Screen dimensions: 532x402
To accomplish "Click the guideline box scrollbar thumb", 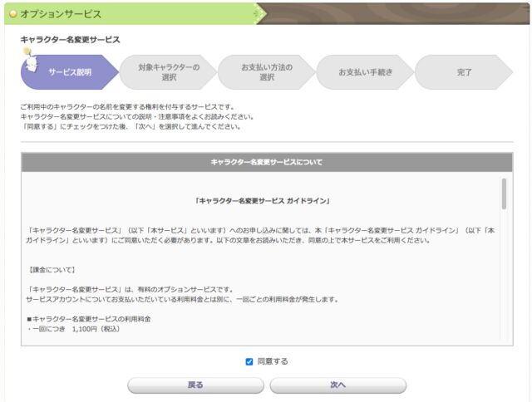I will click(504, 194).
